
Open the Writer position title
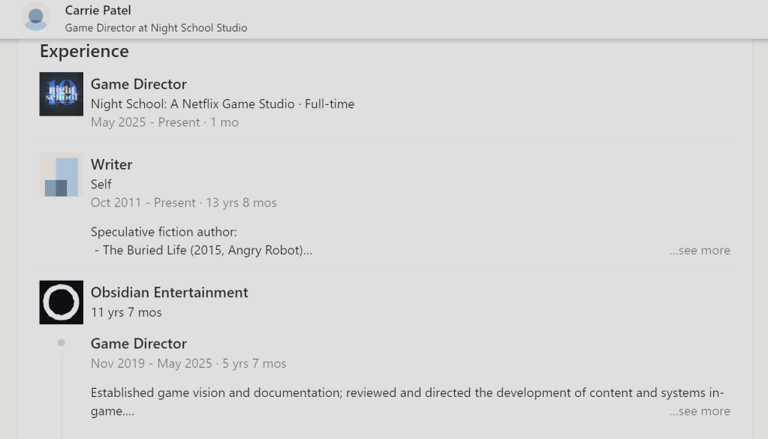111,164
